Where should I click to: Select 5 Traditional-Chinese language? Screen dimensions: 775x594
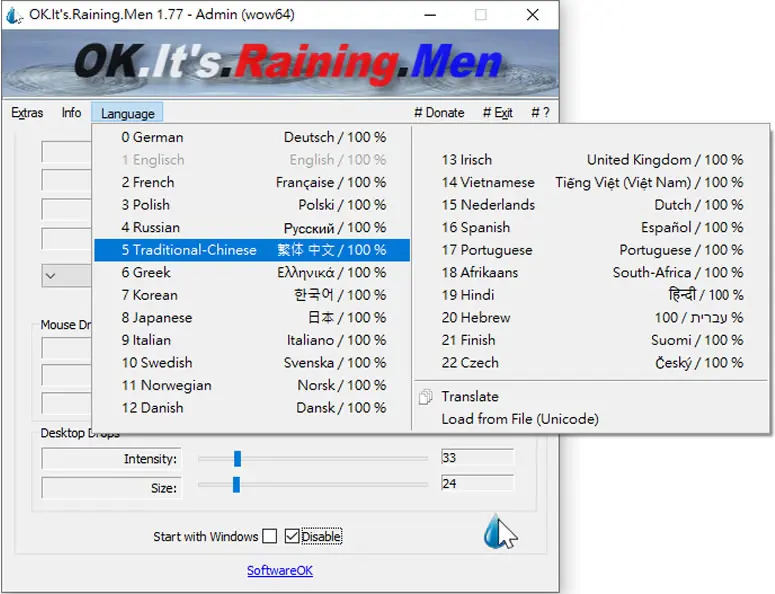coord(252,250)
